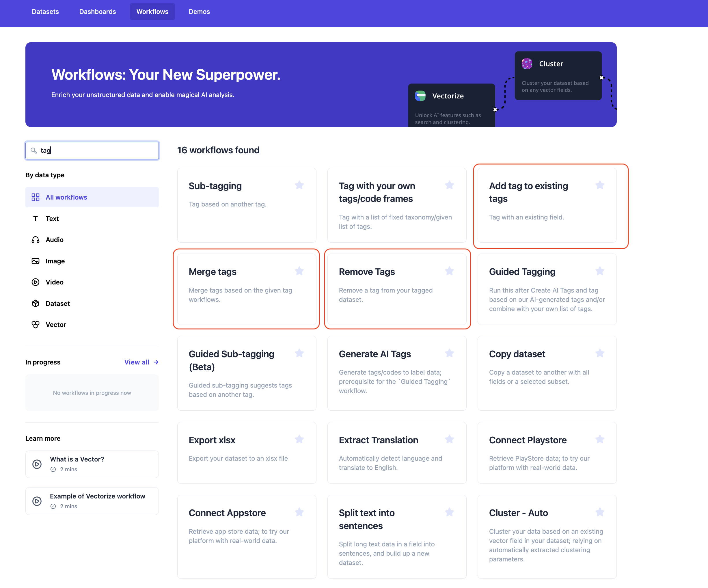Favorite the Sub-tagging workflow star

(x=299, y=185)
